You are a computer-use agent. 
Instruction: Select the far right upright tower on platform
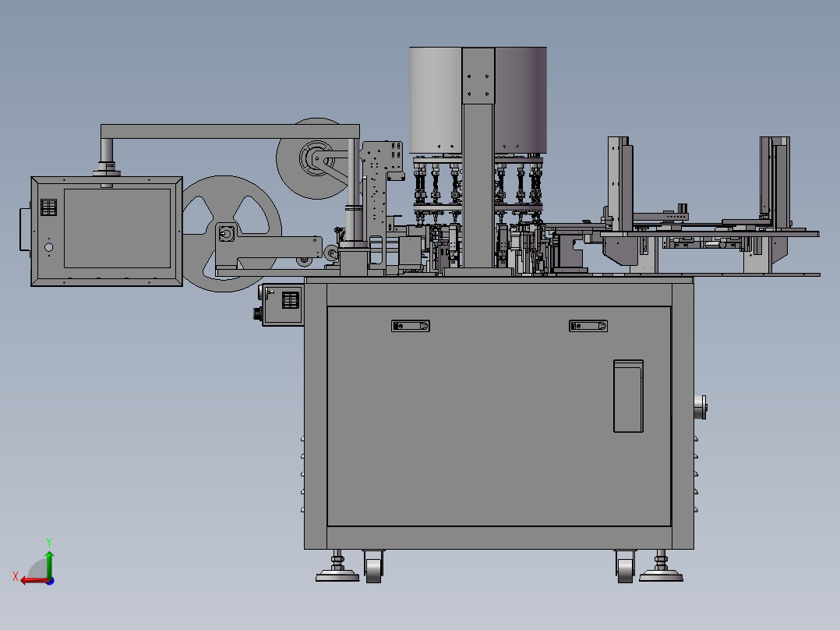point(775,182)
